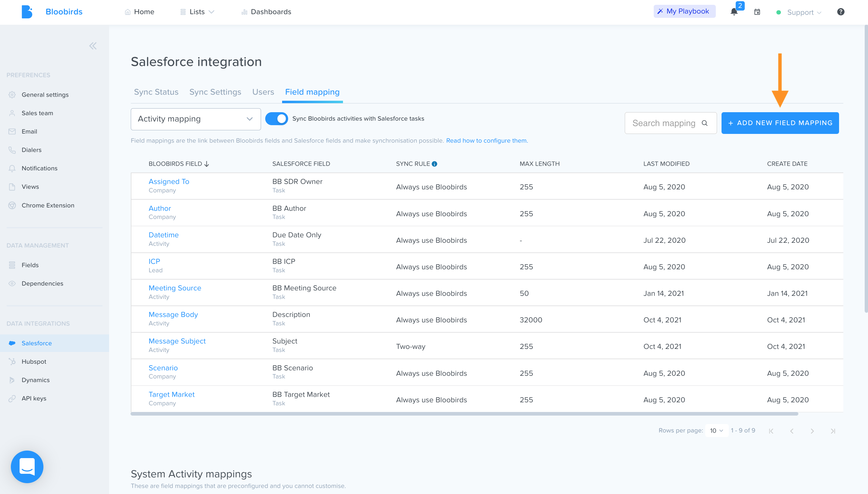The image size is (868, 494).
Task: Click the search magnifier icon
Action: coord(705,123)
